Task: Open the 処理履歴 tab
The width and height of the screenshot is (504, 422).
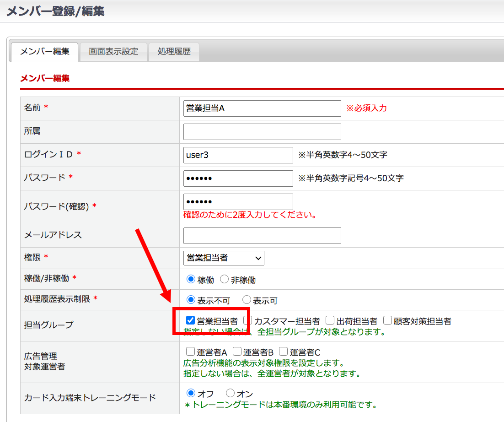Action: point(174,51)
